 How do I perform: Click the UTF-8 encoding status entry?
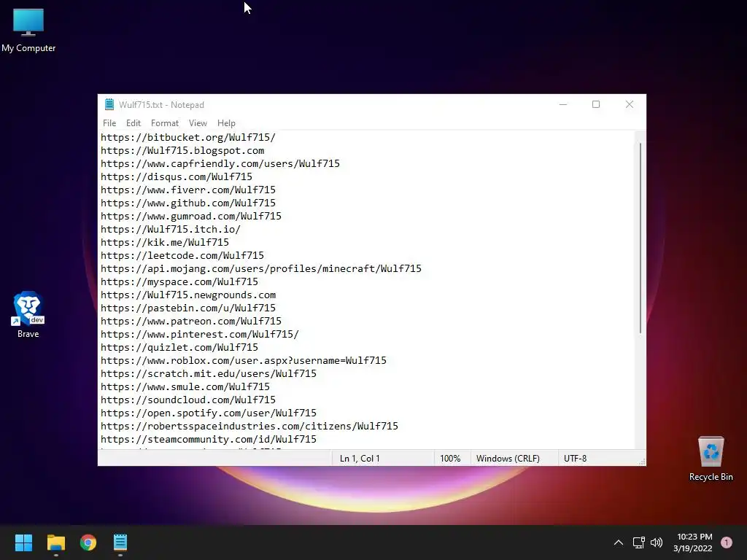(x=575, y=459)
